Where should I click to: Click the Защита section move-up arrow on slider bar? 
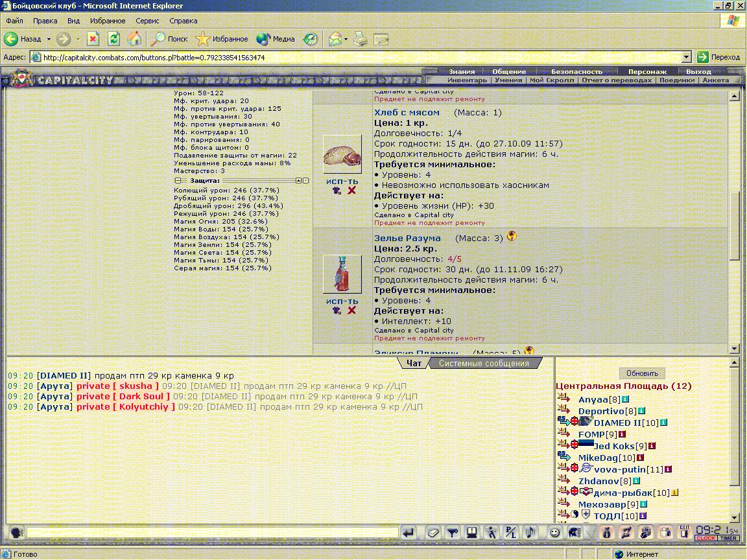pyautogui.click(x=298, y=180)
